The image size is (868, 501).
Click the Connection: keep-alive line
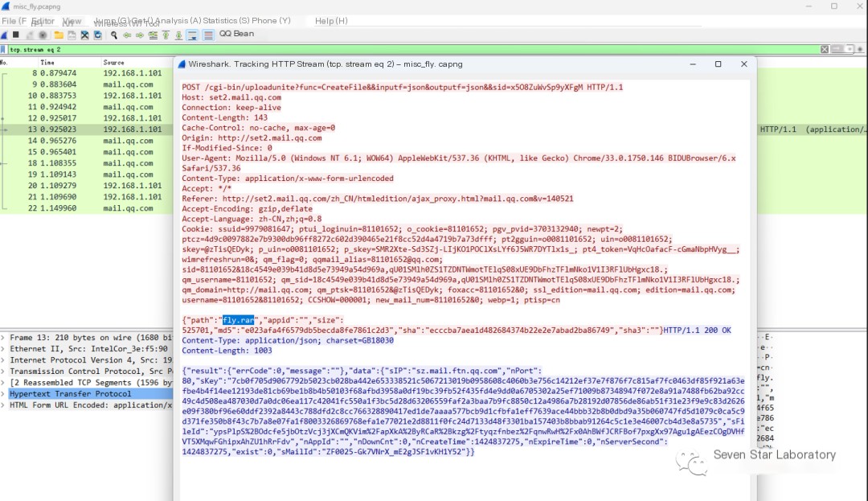231,108
